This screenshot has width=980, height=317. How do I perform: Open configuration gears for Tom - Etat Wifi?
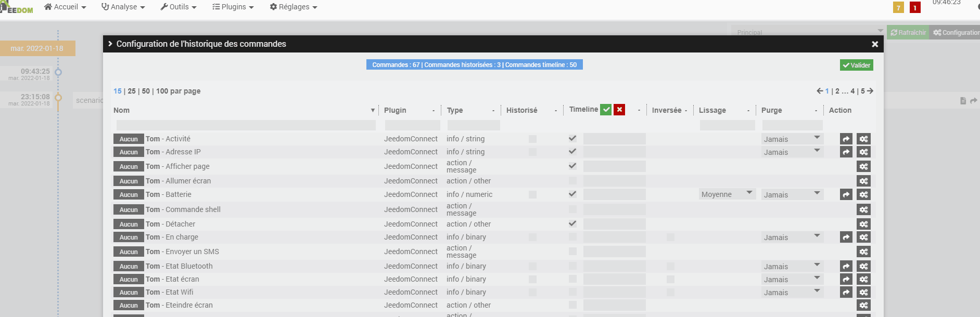[863, 292]
